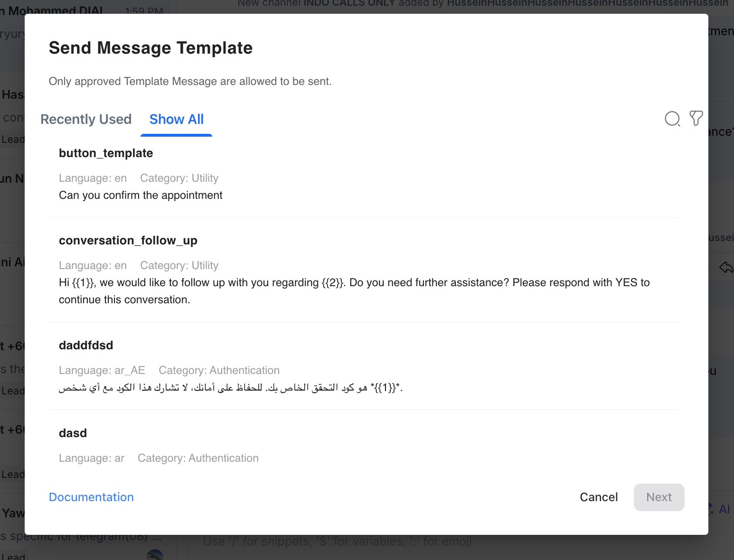This screenshot has width=734, height=560.
Task: Select the Show All tab
Action: (177, 119)
